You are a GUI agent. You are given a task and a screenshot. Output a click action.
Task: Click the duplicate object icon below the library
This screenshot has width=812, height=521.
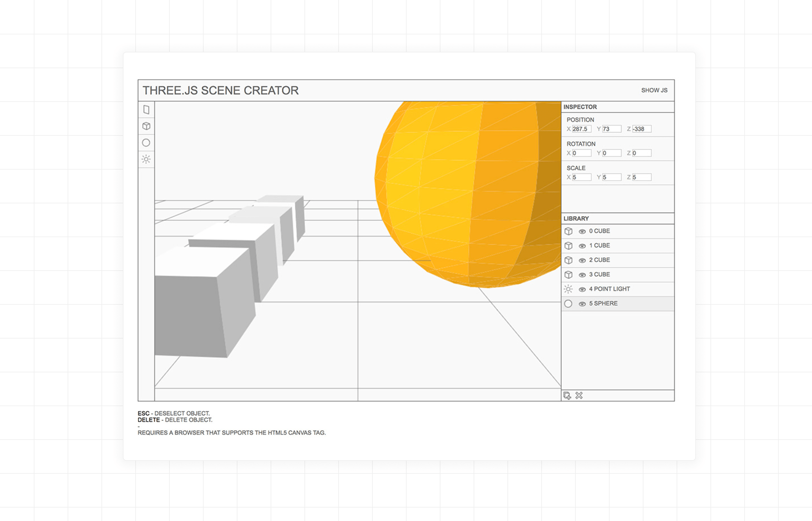567,395
